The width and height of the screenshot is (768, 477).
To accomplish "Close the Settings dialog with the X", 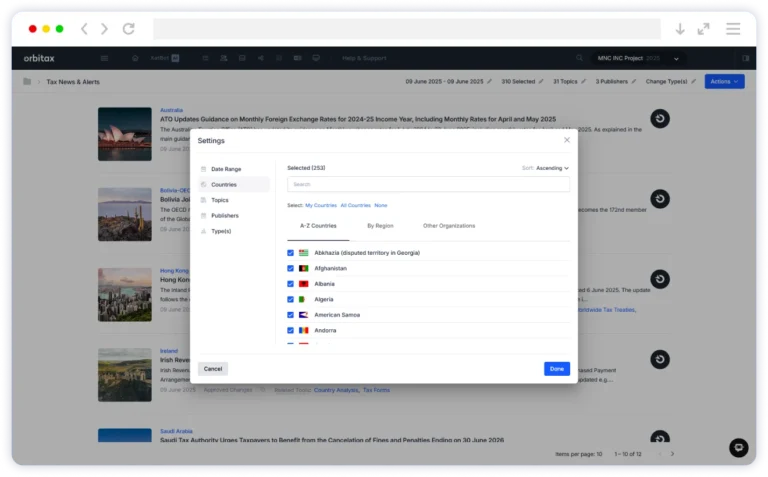I will pyautogui.click(x=566, y=140).
